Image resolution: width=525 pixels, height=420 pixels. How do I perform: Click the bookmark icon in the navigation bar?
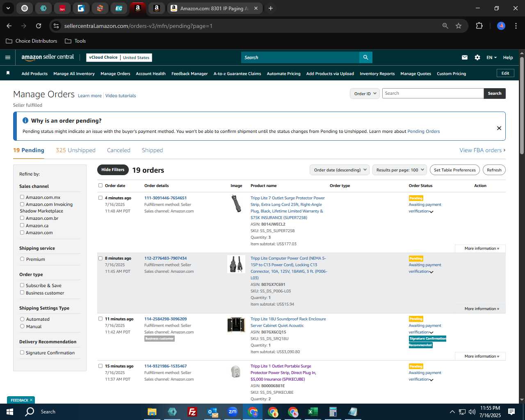tap(8, 73)
